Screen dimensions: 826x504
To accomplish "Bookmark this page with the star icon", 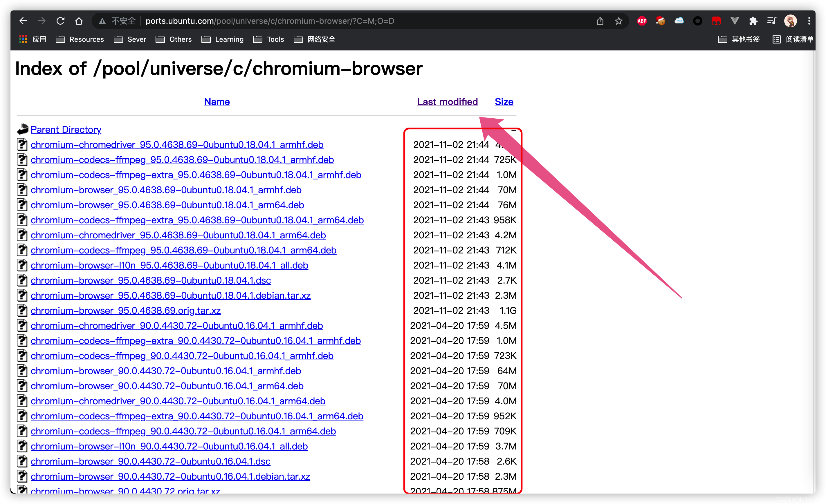I will [x=619, y=21].
